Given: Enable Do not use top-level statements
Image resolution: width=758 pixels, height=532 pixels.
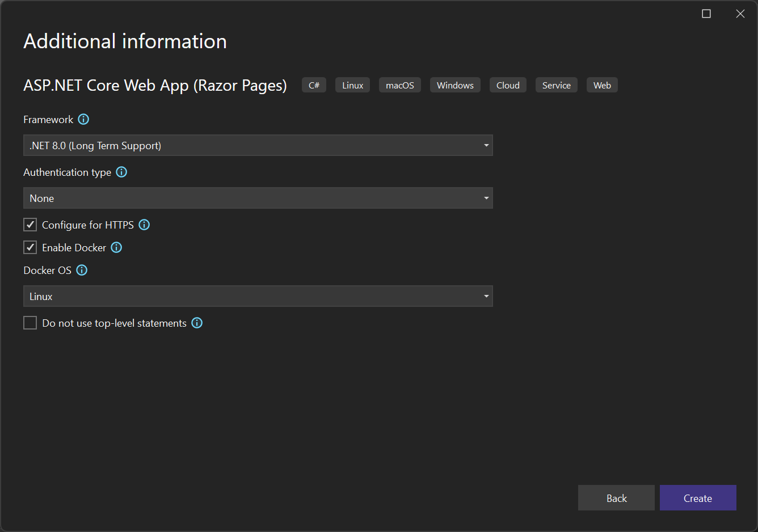Looking at the screenshot, I should (x=30, y=322).
